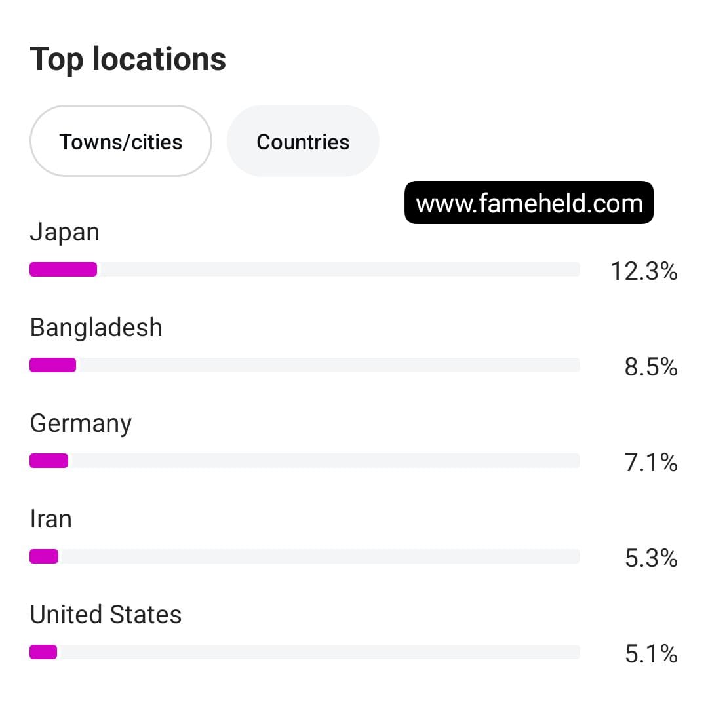Select the Germany country label
708x728 pixels.
pos(81,424)
